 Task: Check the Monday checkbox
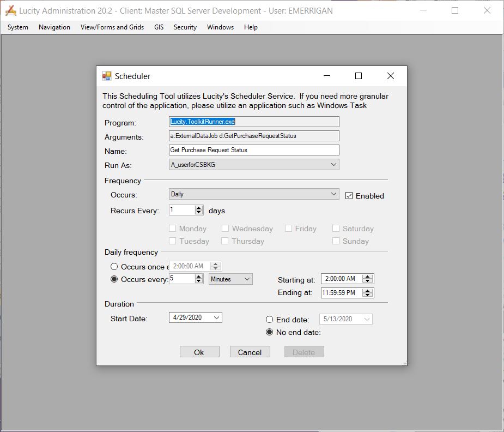coord(173,229)
